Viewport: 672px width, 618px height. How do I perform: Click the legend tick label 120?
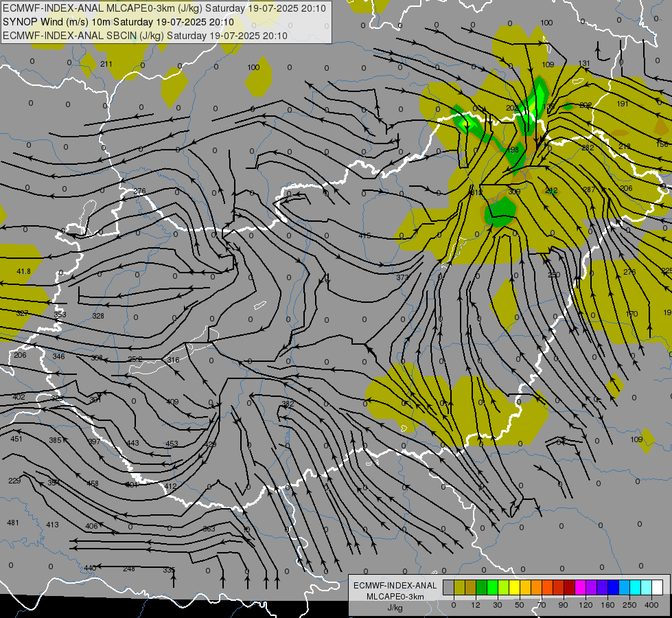(586, 605)
